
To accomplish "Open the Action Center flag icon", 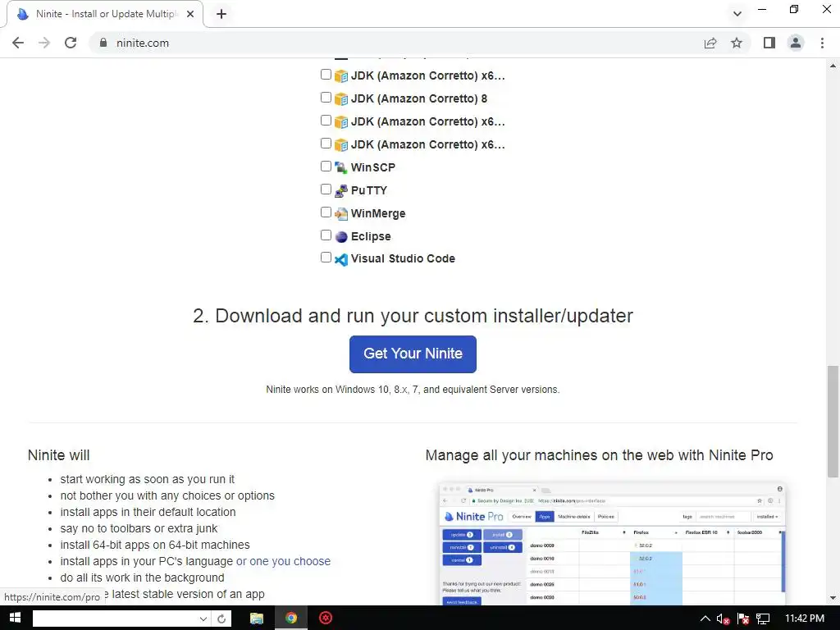I will click(743, 619).
